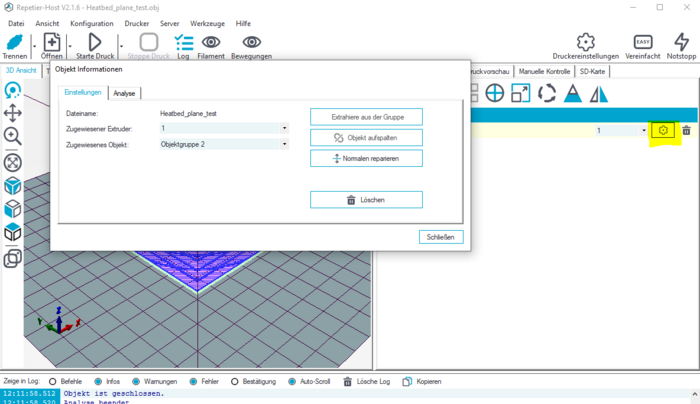Click the Trennen connect icon

click(x=15, y=42)
